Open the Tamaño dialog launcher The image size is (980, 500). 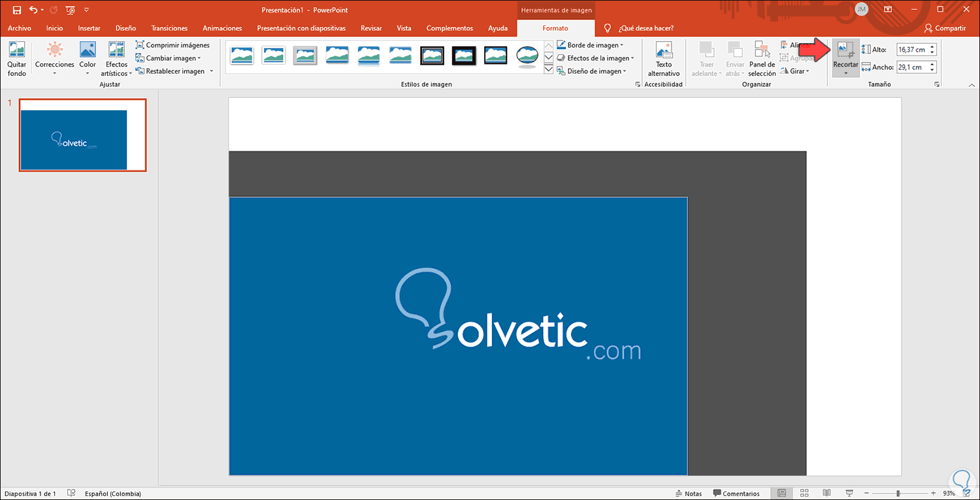(x=937, y=85)
